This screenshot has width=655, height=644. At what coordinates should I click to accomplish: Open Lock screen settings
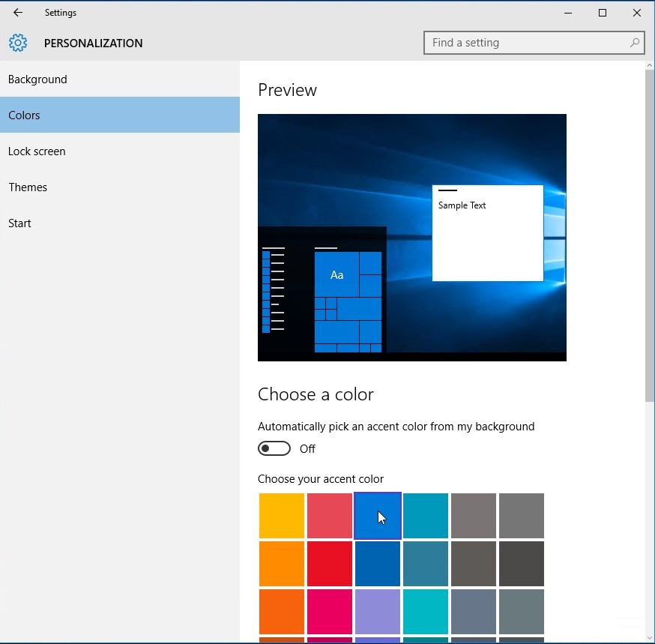point(120,151)
